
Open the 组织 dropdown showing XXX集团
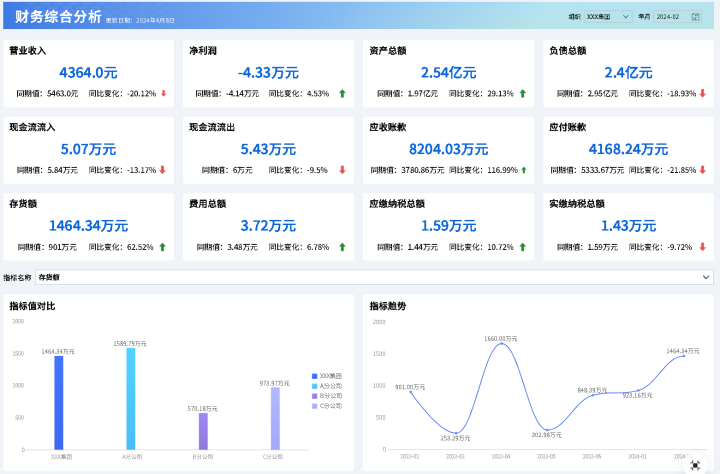(607, 17)
